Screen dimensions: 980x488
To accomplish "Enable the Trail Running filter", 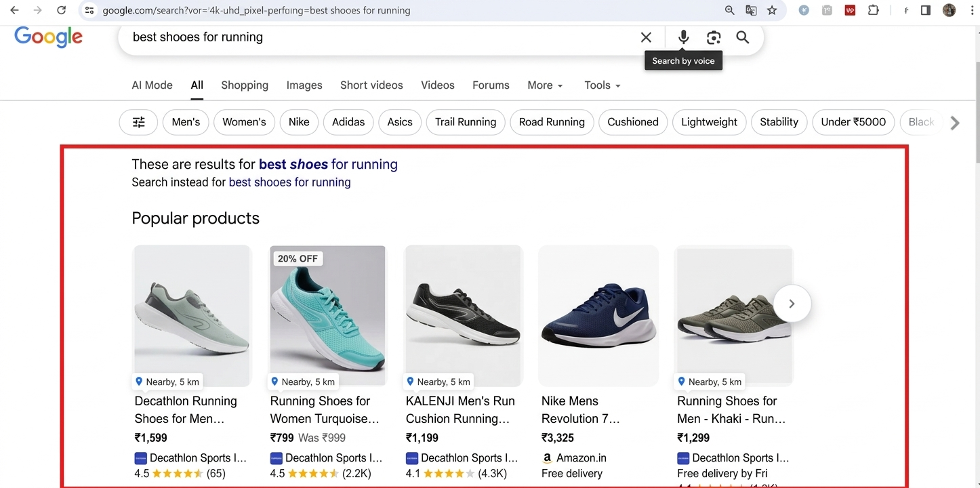I will [x=466, y=122].
